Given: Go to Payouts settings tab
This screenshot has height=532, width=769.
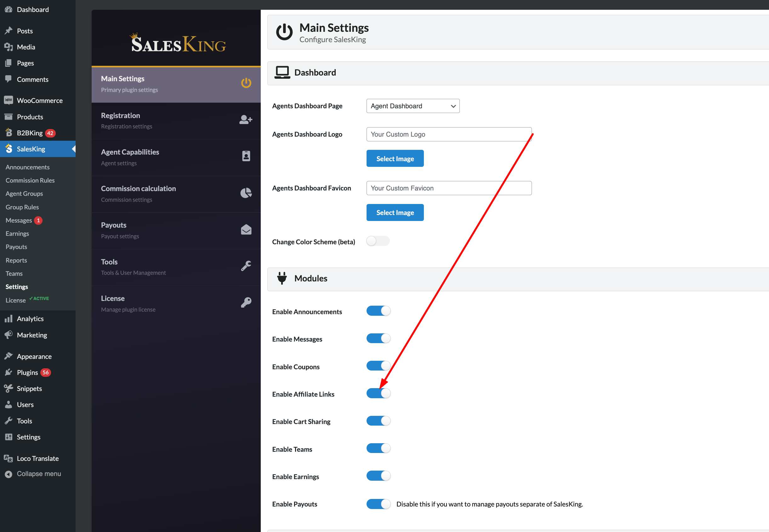Looking at the screenshot, I should point(176,231).
